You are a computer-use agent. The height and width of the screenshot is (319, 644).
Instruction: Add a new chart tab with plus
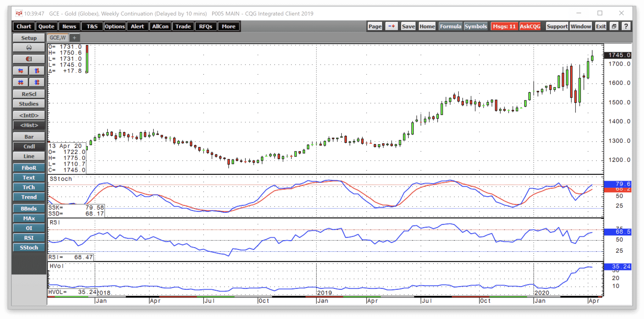pos(75,38)
